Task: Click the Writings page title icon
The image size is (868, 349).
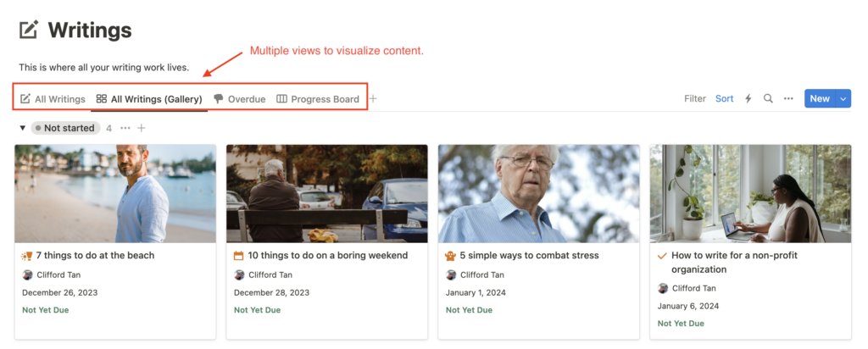Action: pyautogui.click(x=29, y=30)
